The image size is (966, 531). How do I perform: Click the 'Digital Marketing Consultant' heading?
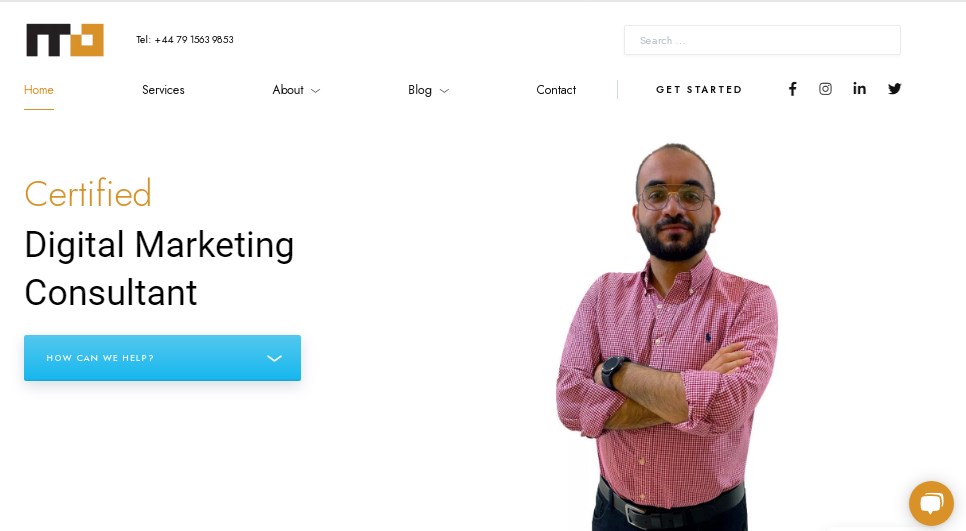pos(160,268)
